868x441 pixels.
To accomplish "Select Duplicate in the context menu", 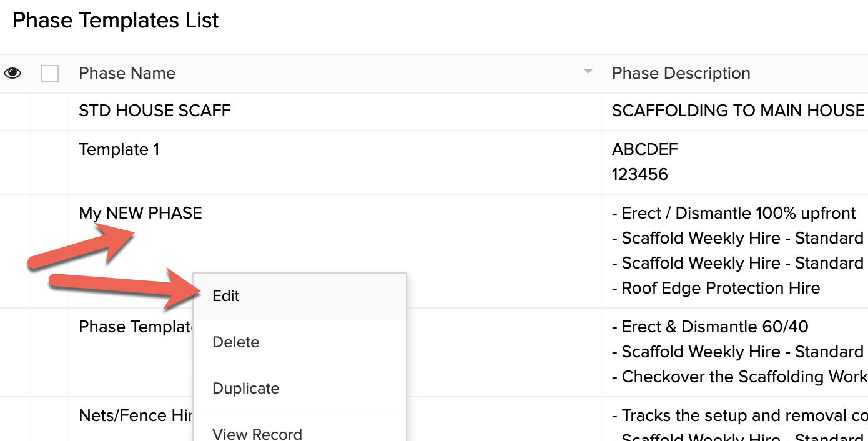I will [300, 389].
